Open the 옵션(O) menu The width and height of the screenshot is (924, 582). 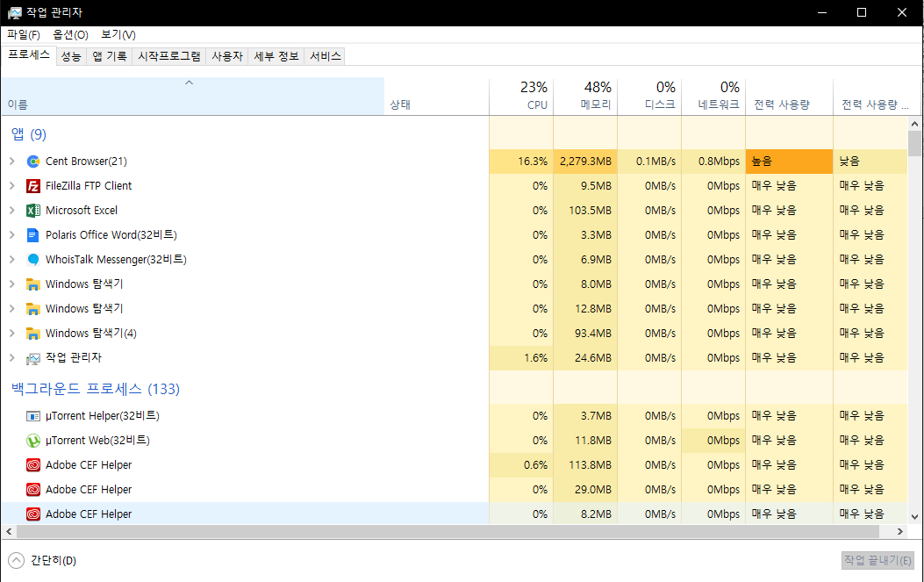[x=71, y=35]
